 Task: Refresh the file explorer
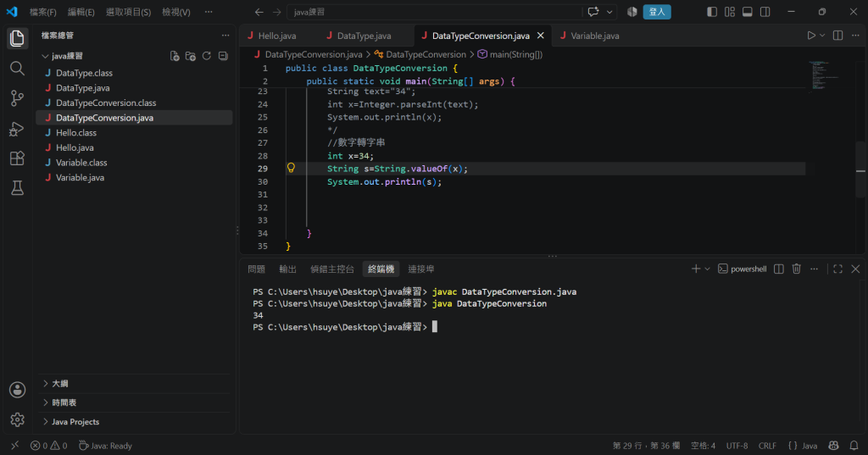pos(207,56)
